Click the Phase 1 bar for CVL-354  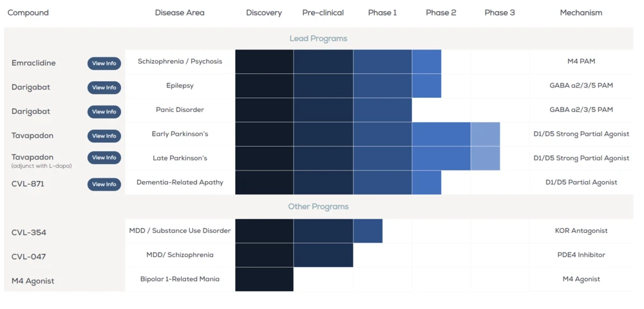coord(368,231)
